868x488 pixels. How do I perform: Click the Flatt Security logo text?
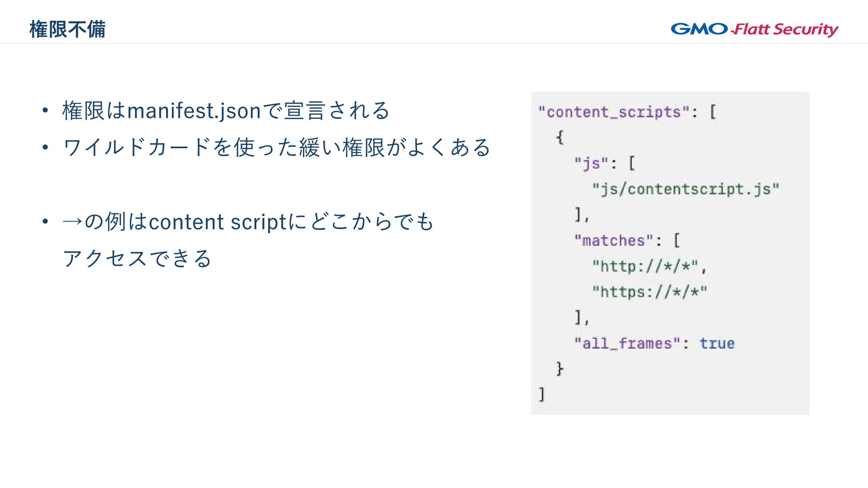pyautogui.click(x=785, y=29)
